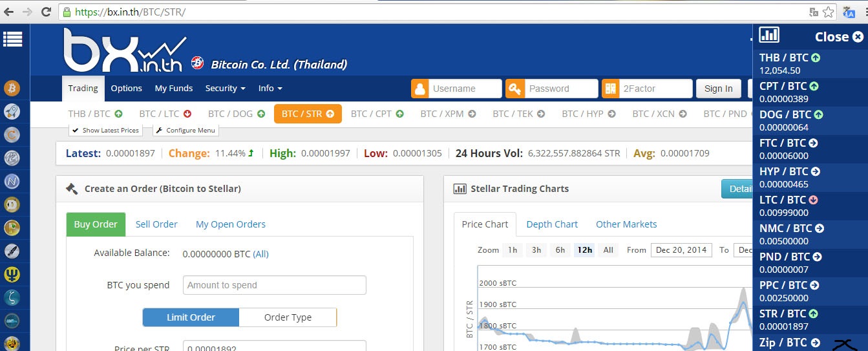Open the Options menu item

pyautogui.click(x=126, y=89)
